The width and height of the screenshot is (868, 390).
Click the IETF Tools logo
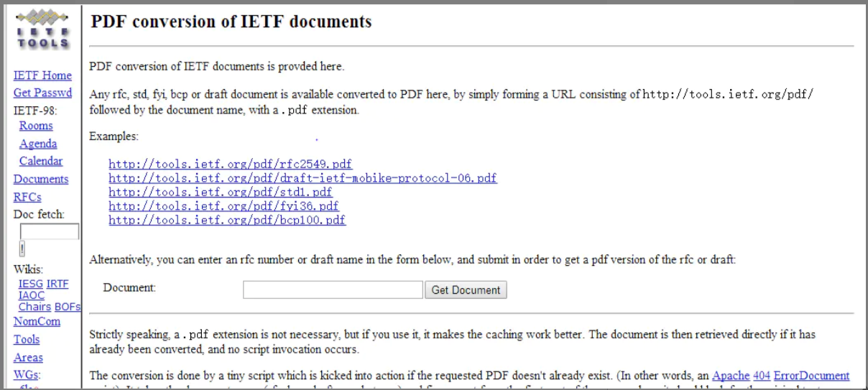coord(43,29)
